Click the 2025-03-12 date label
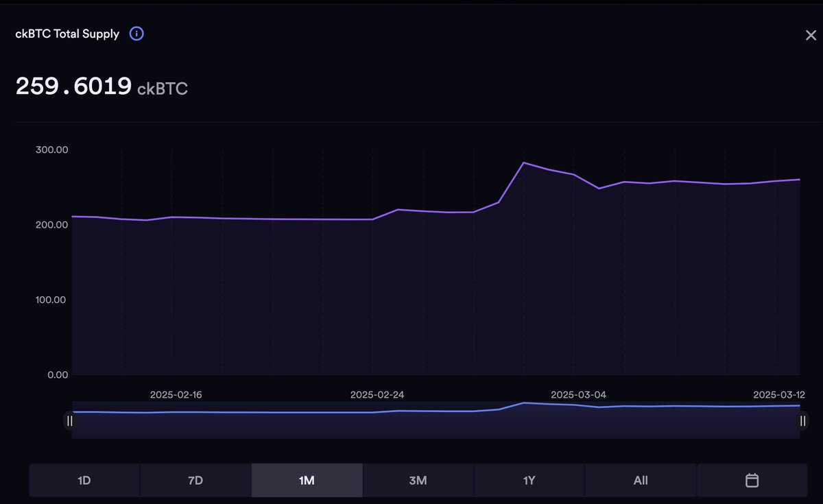The width and height of the screenshot is (823, 504). (780, 394)
